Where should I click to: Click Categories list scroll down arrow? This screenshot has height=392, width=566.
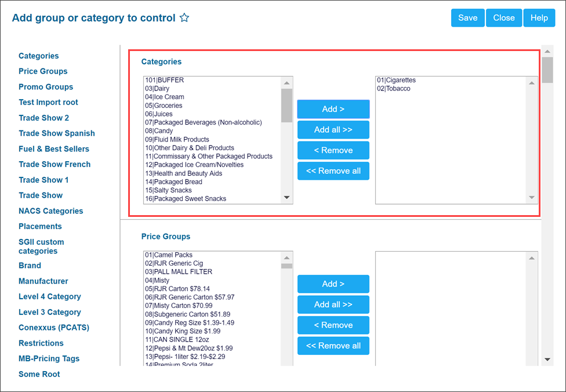(x=286, y=197)
